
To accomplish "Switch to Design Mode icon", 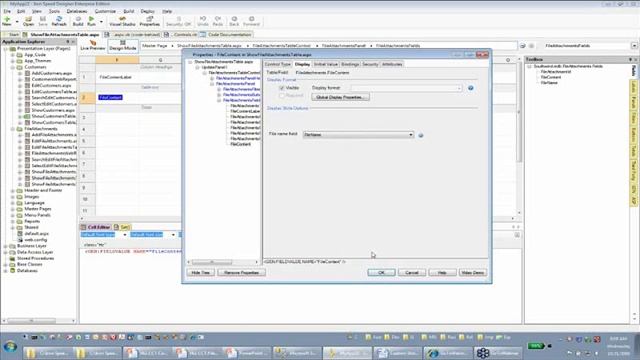I will 123,45.
